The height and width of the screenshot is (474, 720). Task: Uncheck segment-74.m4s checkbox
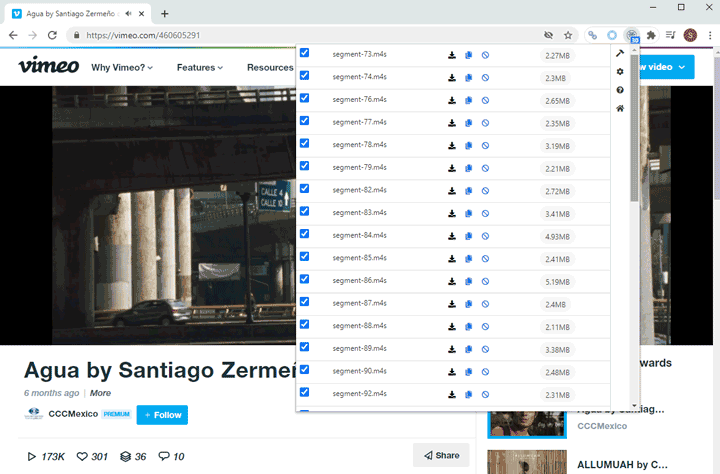pos(304,75)
